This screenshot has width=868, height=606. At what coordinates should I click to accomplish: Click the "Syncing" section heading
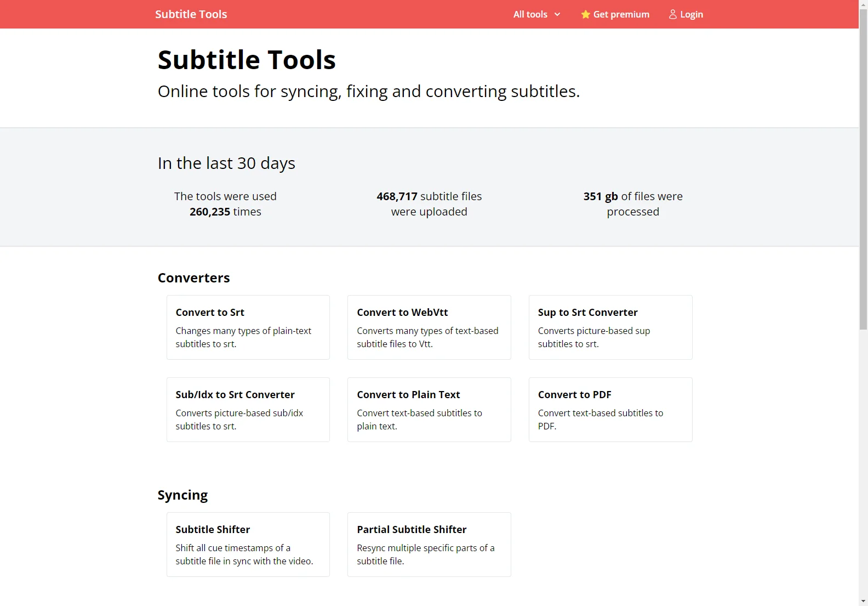tap(182, 495)
